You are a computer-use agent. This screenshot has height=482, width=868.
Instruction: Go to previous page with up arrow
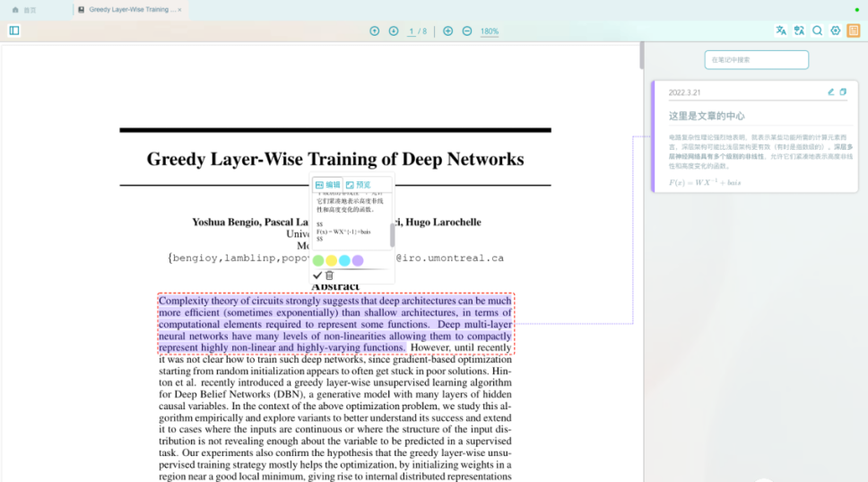375,31
